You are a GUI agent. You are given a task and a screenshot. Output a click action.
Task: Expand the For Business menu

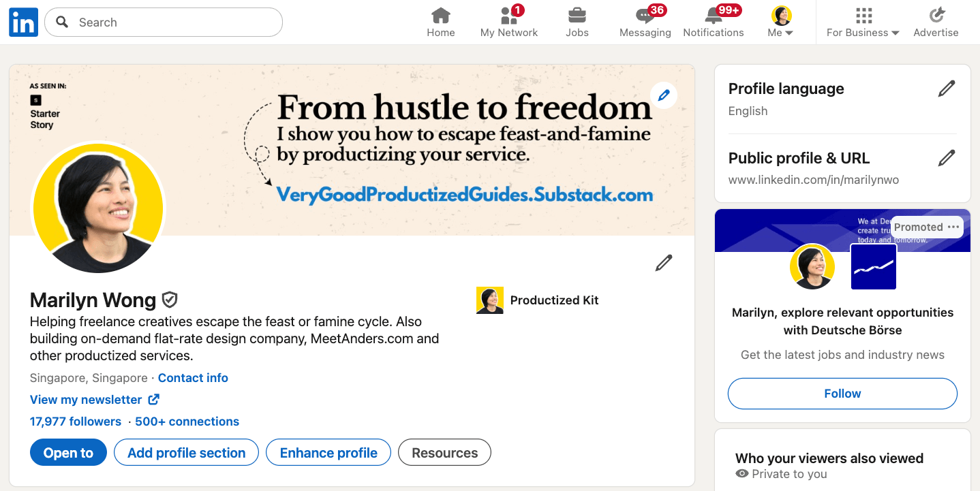(x=861, y=22)
